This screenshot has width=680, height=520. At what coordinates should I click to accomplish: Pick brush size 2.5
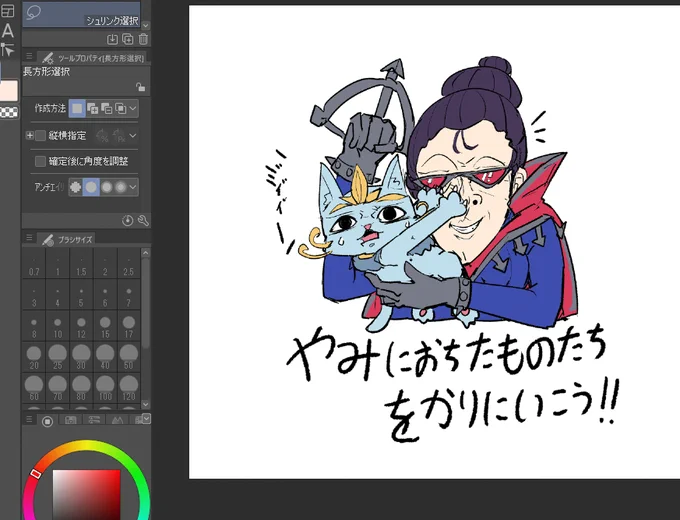click(128, 263)
